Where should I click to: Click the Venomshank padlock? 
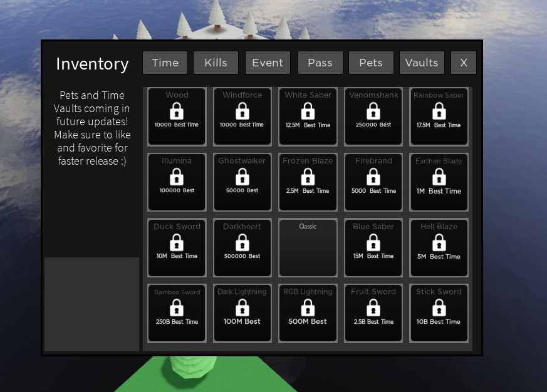[373, 111]
